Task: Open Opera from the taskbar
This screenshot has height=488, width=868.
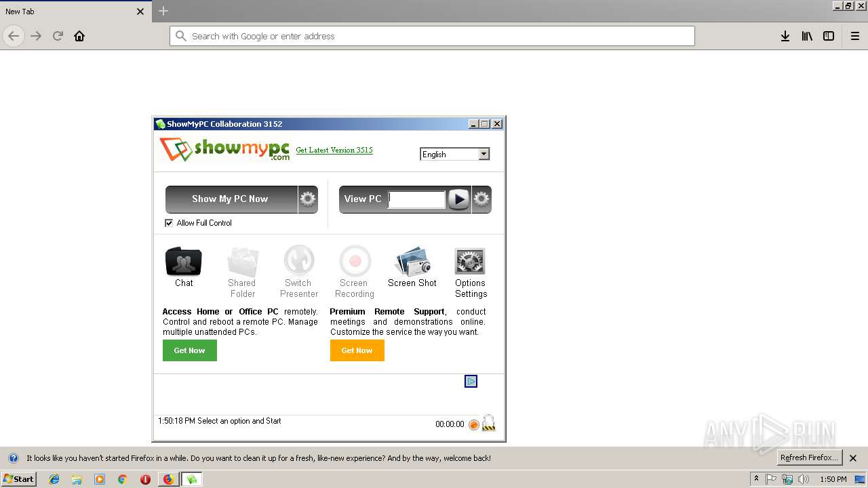Action: click(x=145, y=479)
